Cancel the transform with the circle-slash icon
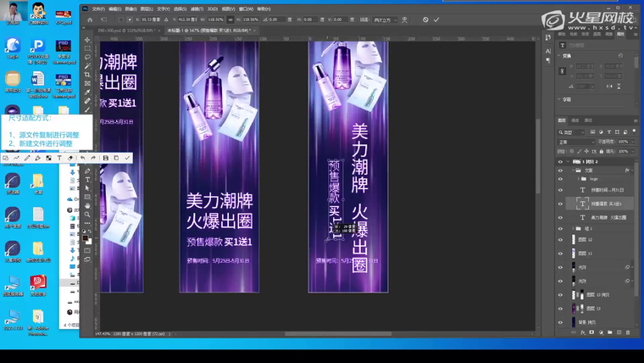This screenshot has height=363, width=644. click(425, 20)
